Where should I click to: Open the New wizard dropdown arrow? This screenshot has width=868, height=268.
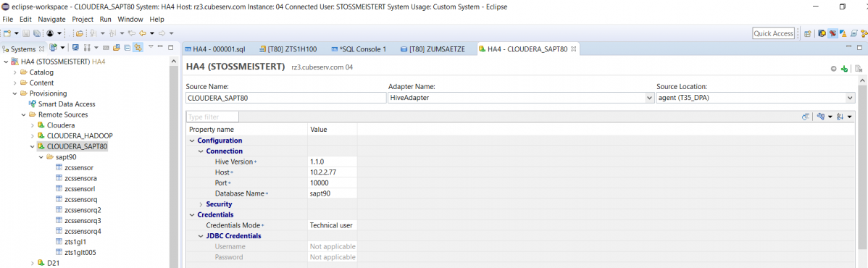(x=17, y=34)
